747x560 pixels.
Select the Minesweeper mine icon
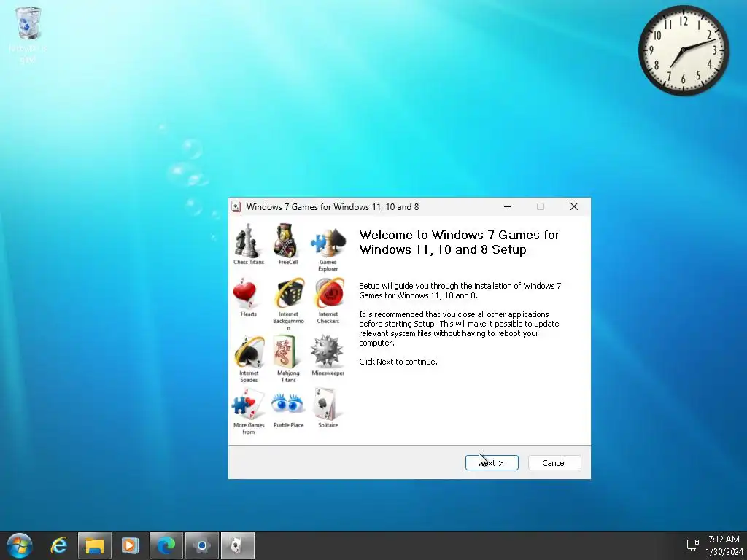pyautogui.click(x=327, y=351)
